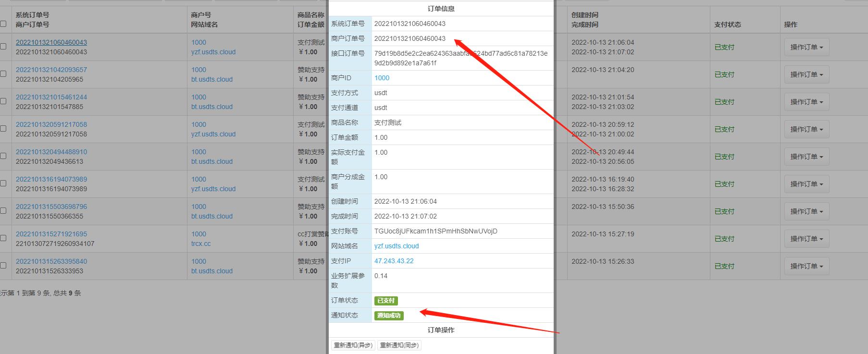Open system order 2022101320494488910 link
This screenshot has height=354, width=868.
51,152
